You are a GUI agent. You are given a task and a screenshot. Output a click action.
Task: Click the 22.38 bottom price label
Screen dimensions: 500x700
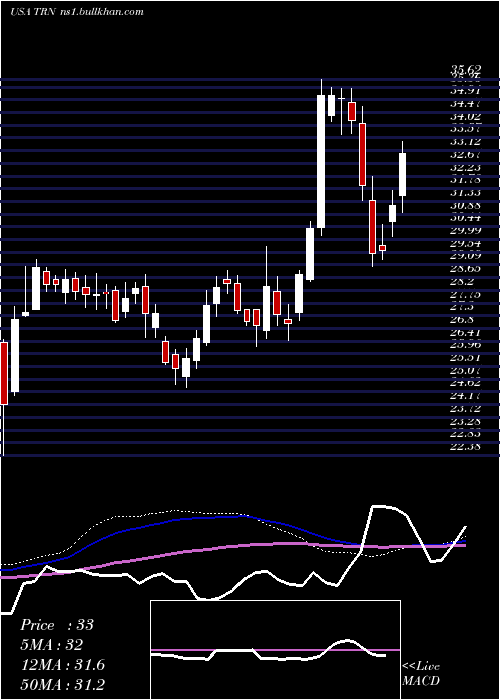click(466, 446)
